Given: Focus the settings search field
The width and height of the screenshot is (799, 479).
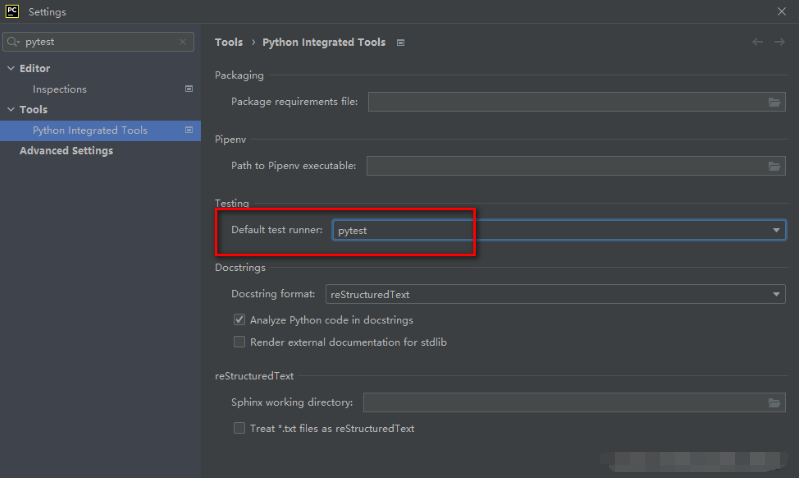Looking at the screenshot, I should tap(98, 42).
